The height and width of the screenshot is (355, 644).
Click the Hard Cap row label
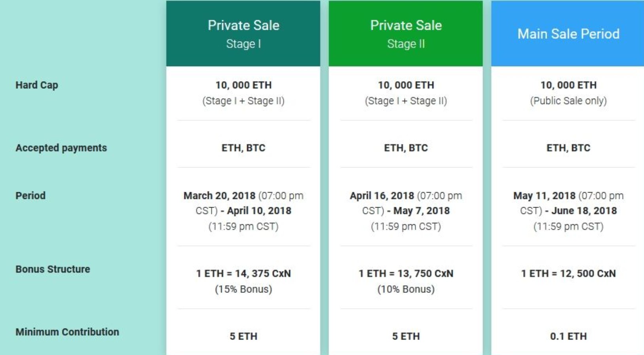[37, 85]
